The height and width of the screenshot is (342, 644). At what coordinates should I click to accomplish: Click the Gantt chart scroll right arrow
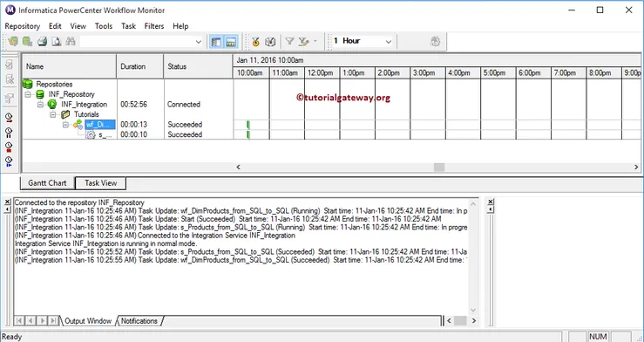point(636,167)
